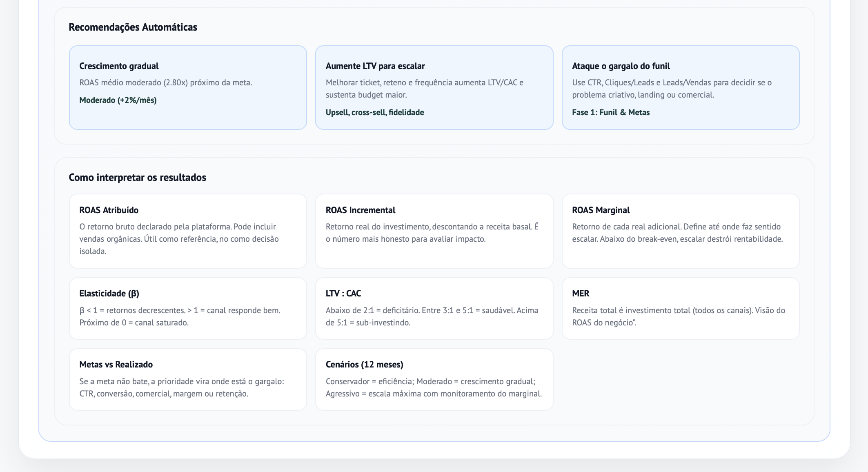Click the Upsell, cross-sell, fidelidade text
This screenshot has height=472, width=868.
coord(375,112)
